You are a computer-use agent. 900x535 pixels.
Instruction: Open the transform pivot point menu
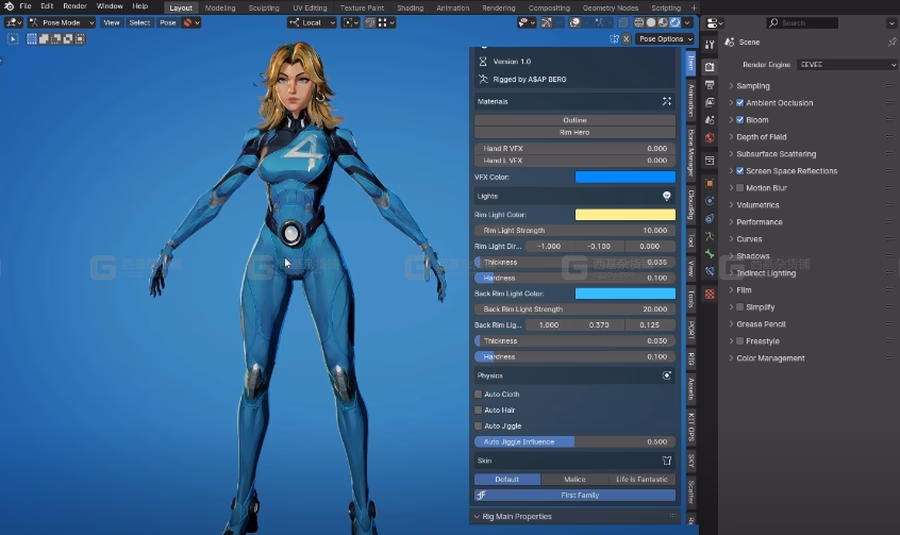pos(350,23)
